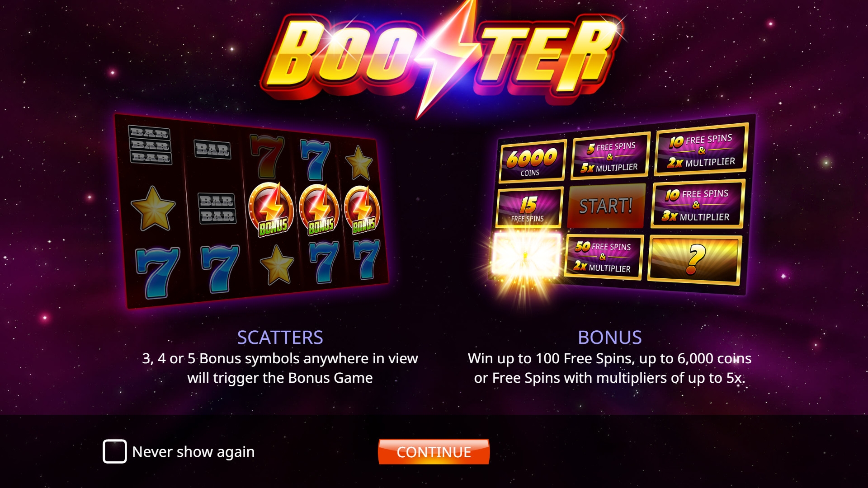The height and width of the screenshot is (488, 868).
Task: Click the glowing white flashing bonus tile
Action: coord(526,255)
